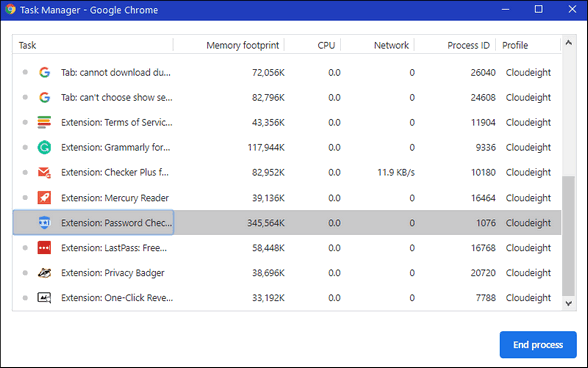Click the Password Checkup shield icon
The width and height of the screenshot is (588, 368).
click(44, 222)
